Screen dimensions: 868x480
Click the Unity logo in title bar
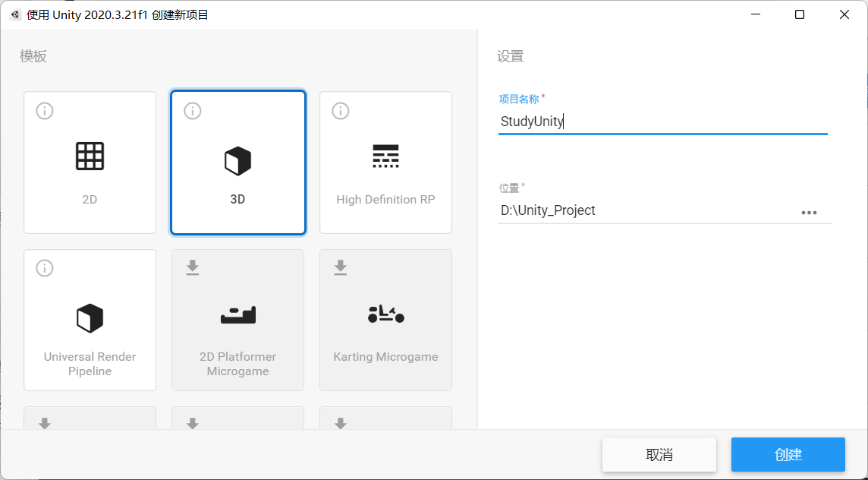pyautogui.click(x=15, y=14)
